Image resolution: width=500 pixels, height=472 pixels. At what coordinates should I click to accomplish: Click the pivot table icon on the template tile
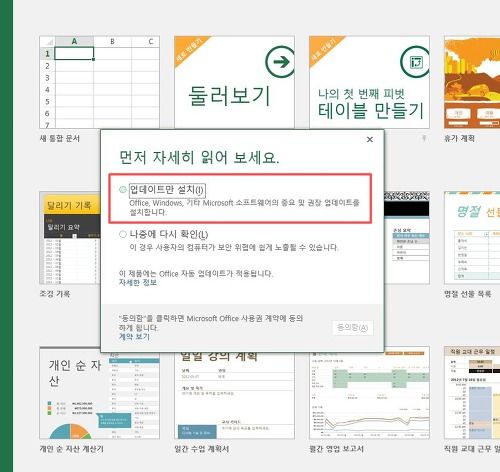tap(415, 62)
